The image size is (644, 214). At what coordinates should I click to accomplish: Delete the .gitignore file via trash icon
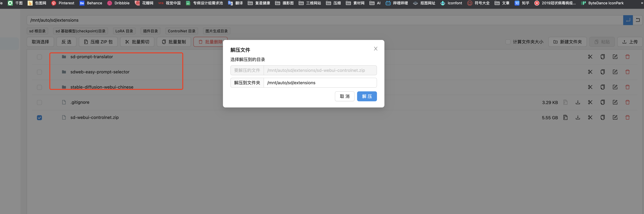627,102
